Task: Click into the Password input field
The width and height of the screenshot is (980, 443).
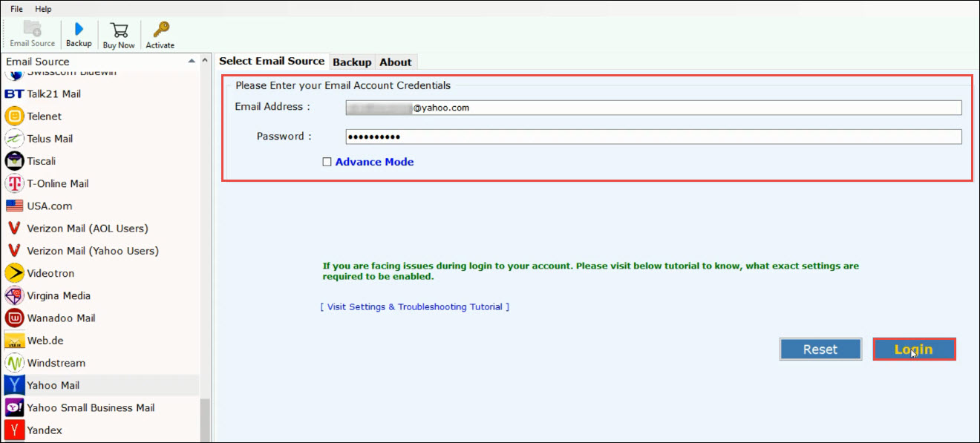Action: click(653, 137)
